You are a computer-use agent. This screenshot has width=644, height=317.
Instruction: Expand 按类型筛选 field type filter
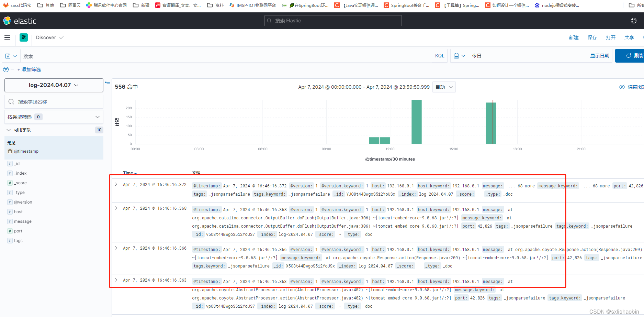[54, 117]
